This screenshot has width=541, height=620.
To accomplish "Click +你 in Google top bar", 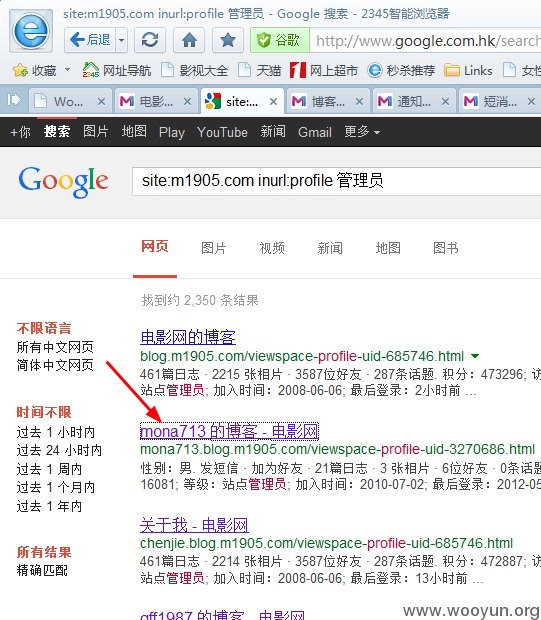I will (x=20, y=132).
